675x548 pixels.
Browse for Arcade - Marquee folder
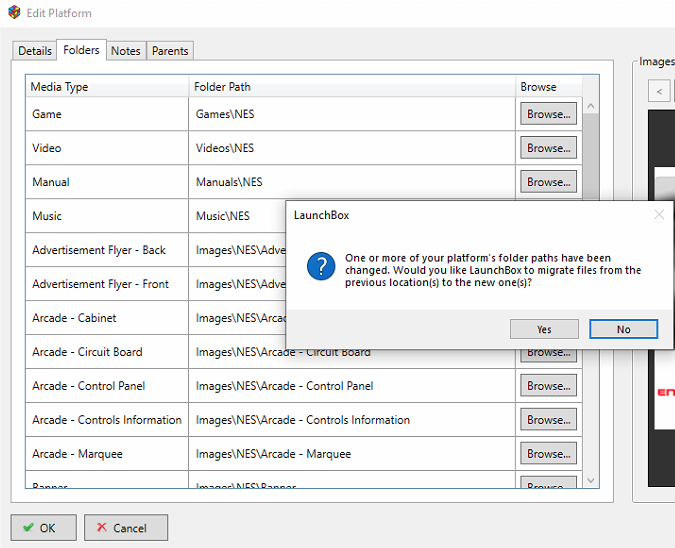(548, 454)
